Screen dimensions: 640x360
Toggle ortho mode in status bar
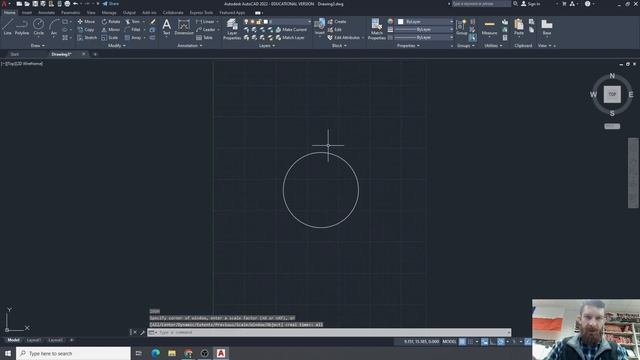[x=493, y=342]
